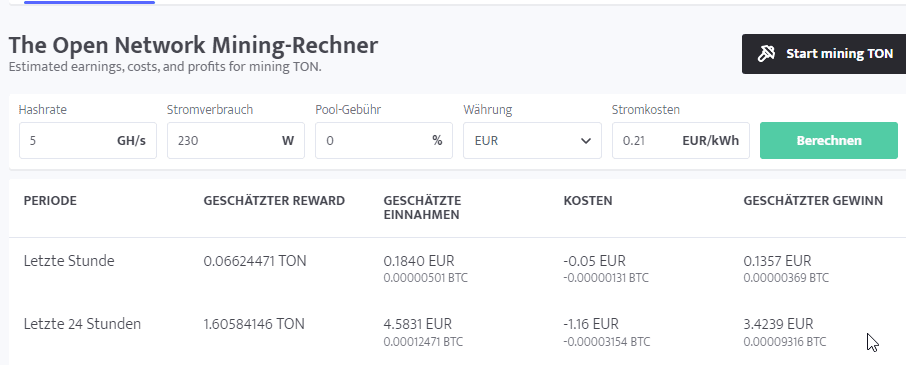
Task: Click the pickaxe icon on Start mining button
Action: click(766, 54)
